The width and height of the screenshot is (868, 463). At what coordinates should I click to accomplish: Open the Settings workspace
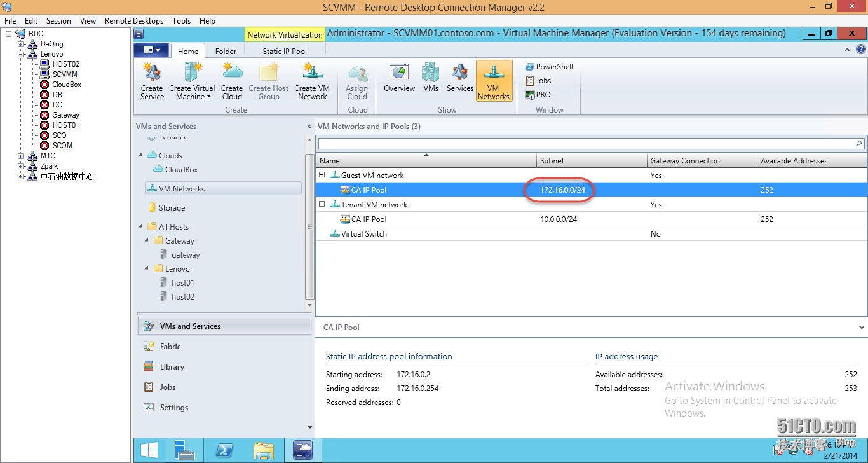click(x=224, y=408)
